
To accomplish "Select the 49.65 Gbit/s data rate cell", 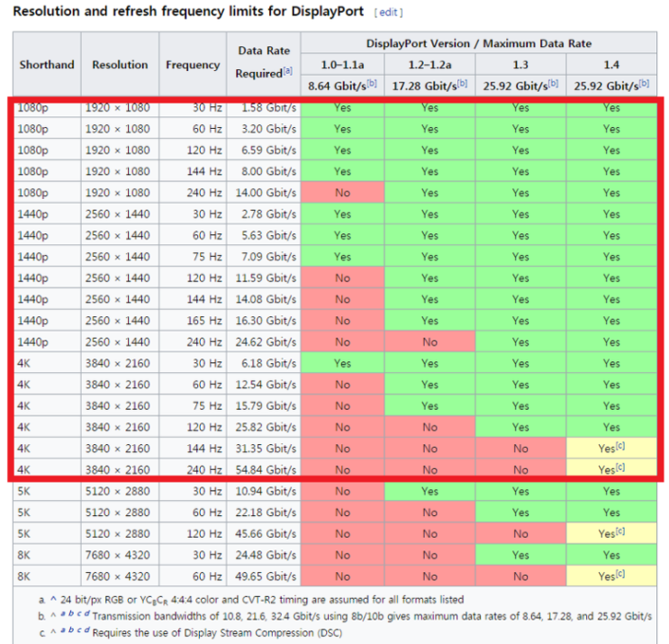I will (264, 576).
